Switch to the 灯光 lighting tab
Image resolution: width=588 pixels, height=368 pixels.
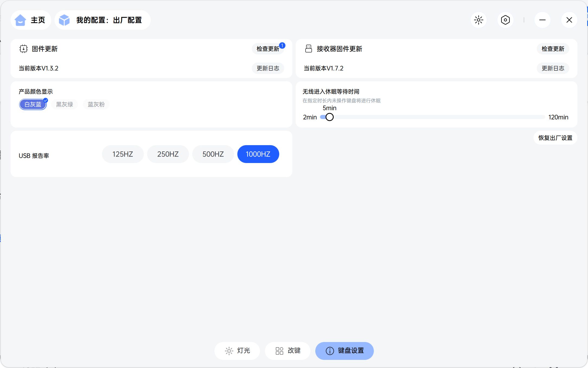pyautogui.click(x=237, y=351)
